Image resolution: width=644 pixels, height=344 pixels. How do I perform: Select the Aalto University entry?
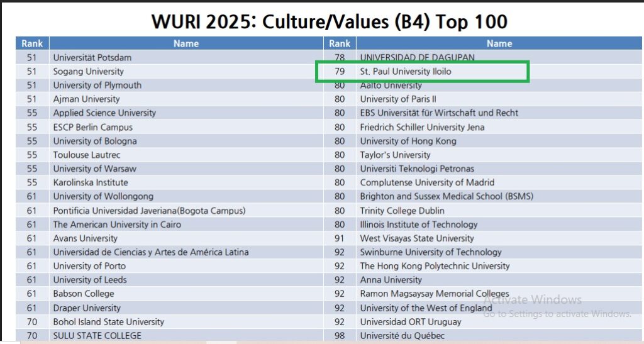click(x=391, y=86)
